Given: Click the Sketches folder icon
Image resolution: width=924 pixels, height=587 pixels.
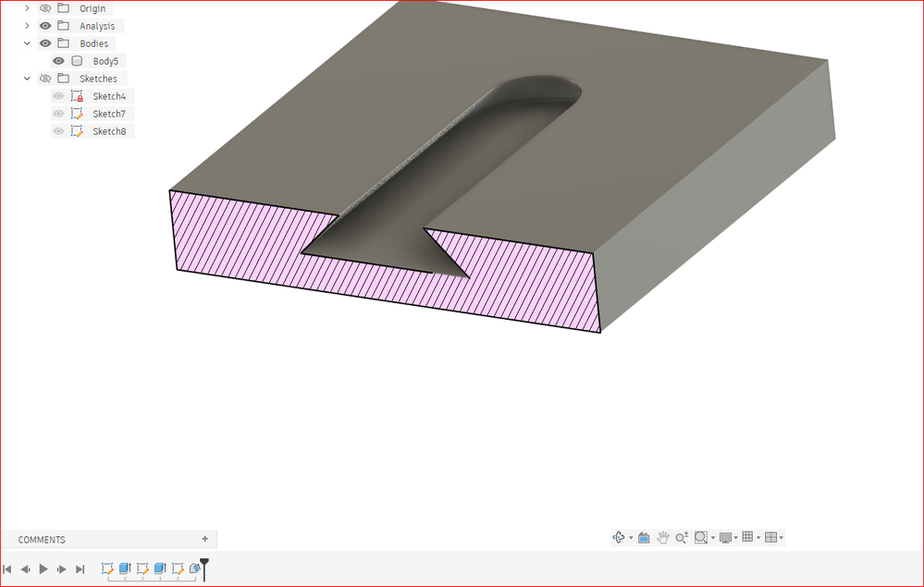Looking at the screenshot, I should click(x=64, y=79).
